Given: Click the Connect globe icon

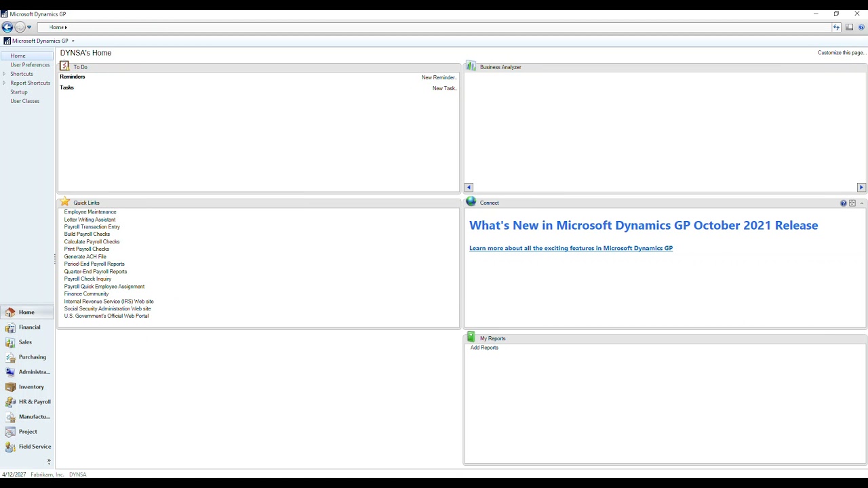Looking at the screenshot, I should pos(471,201).
